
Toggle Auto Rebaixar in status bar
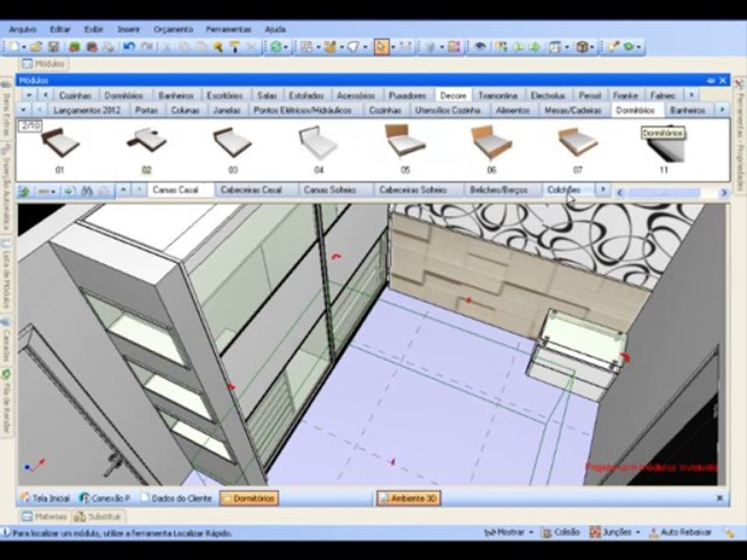coord(680,532)
